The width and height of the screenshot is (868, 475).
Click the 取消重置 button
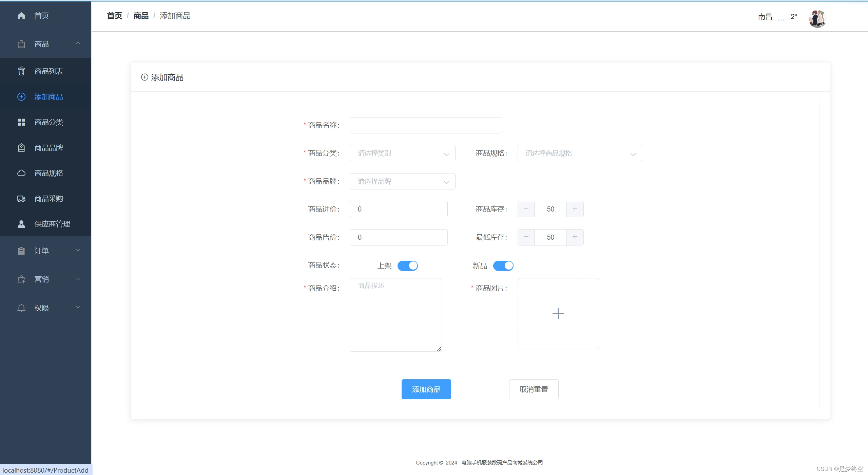tap(534, 389)
